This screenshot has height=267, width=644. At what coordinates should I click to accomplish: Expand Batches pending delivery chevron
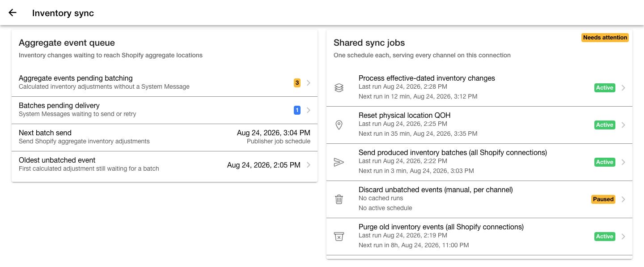click(x=309, y=110)
